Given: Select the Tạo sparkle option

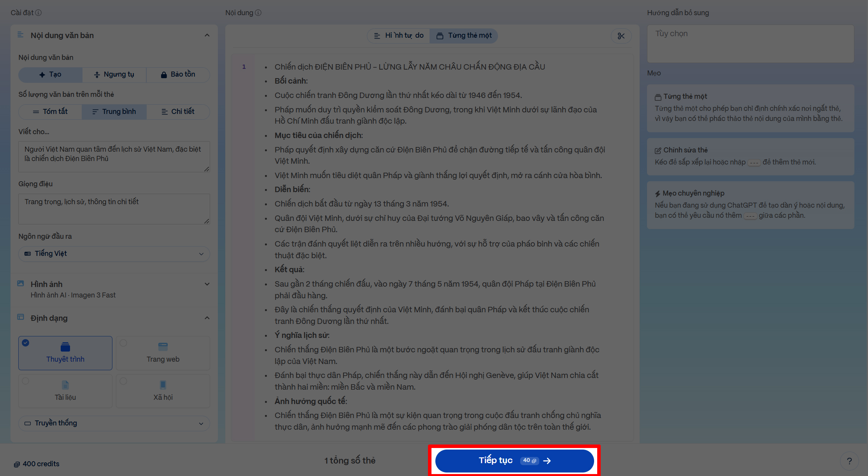Looking at the screenshot, I should tap(50, 75).
